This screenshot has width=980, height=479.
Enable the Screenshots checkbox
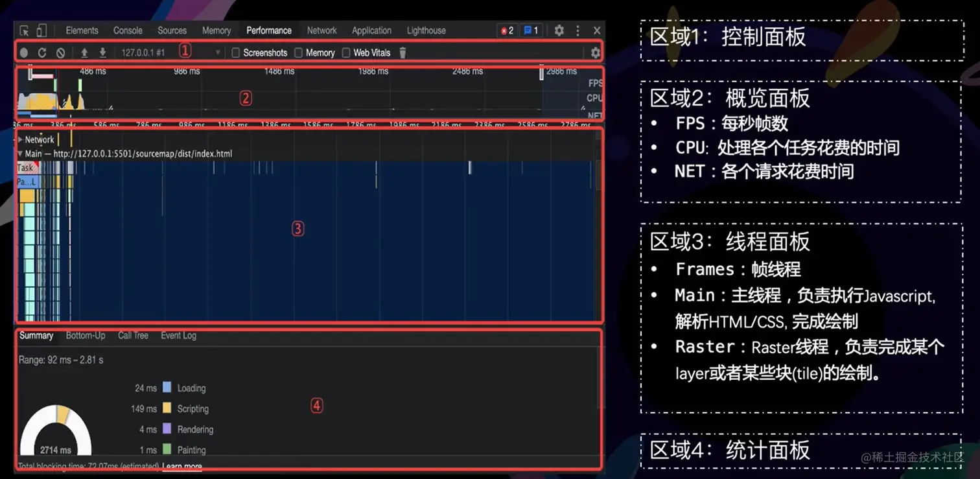236,53
